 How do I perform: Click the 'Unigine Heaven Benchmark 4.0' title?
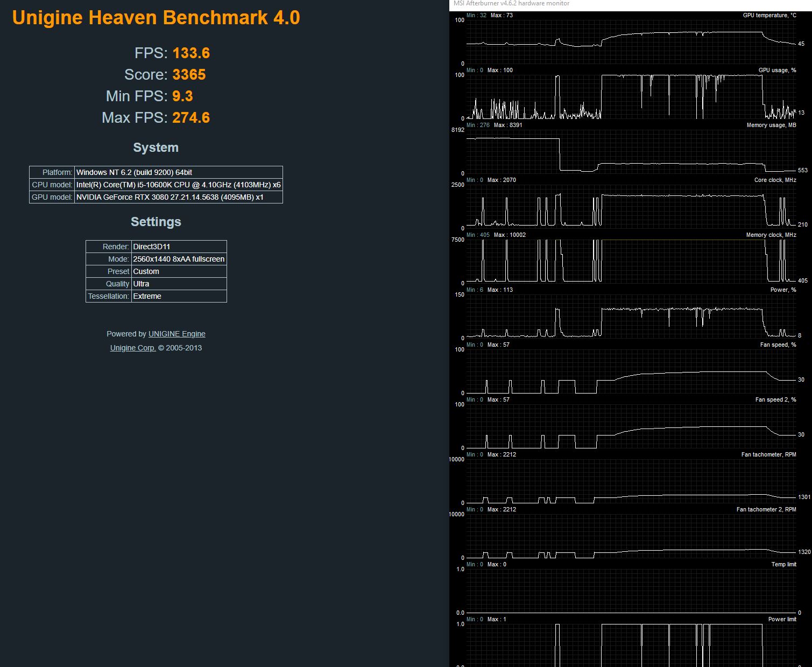pos(156,18)
